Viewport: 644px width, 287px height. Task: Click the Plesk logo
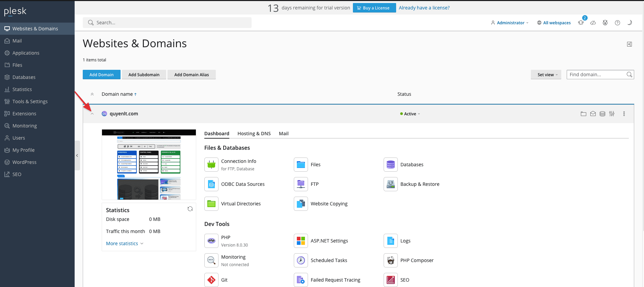[x=15, y=11]
